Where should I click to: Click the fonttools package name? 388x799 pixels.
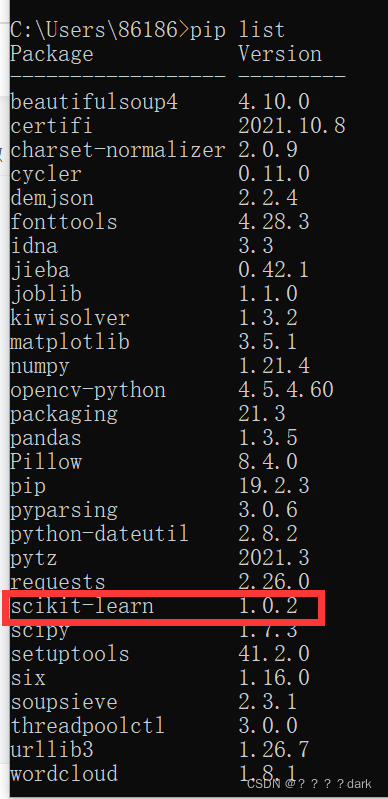point(64,222)
